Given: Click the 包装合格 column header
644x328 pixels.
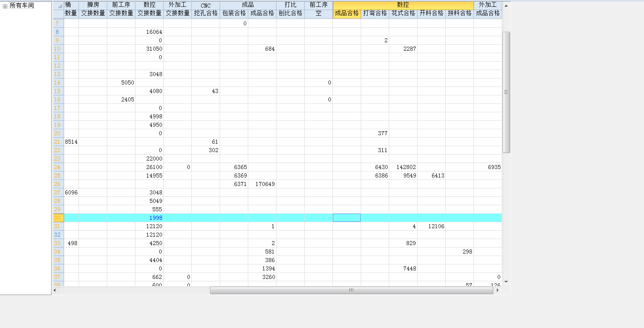Looking at the screenshot, I should pyautogui.click(x=234, y=13).
